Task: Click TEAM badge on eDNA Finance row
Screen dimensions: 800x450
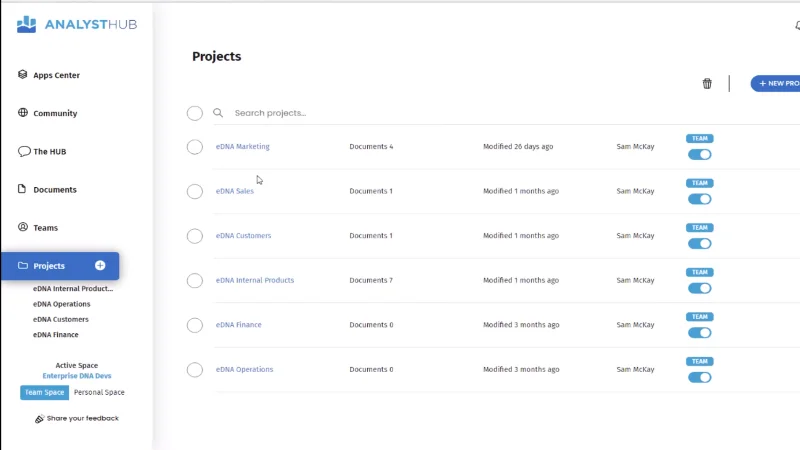Action: (x=699, y=316)
